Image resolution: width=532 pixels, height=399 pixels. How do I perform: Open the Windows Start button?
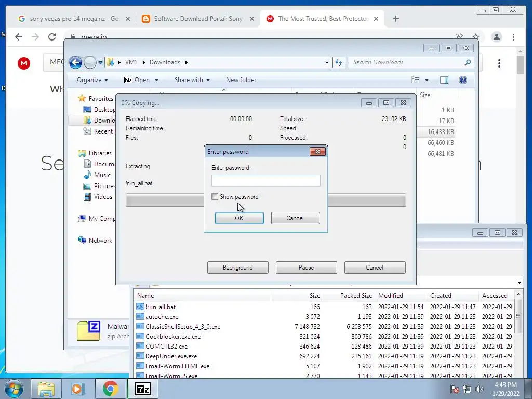pos(14,389)
